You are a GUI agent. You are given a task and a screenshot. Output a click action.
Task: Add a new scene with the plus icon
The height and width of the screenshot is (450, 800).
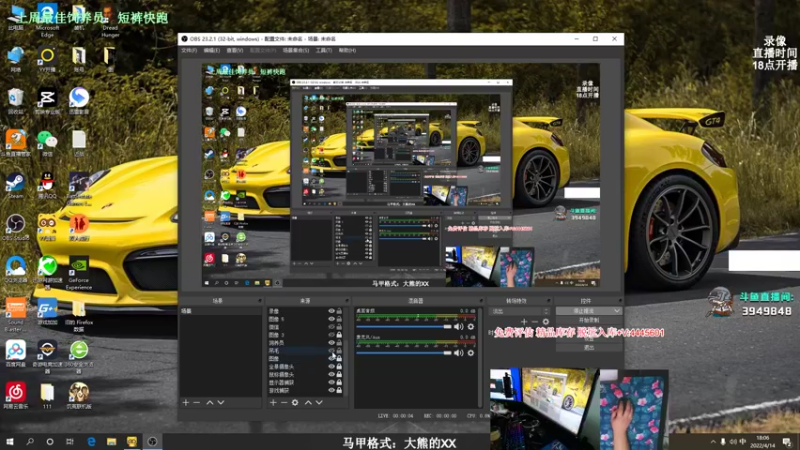[186, 403]
